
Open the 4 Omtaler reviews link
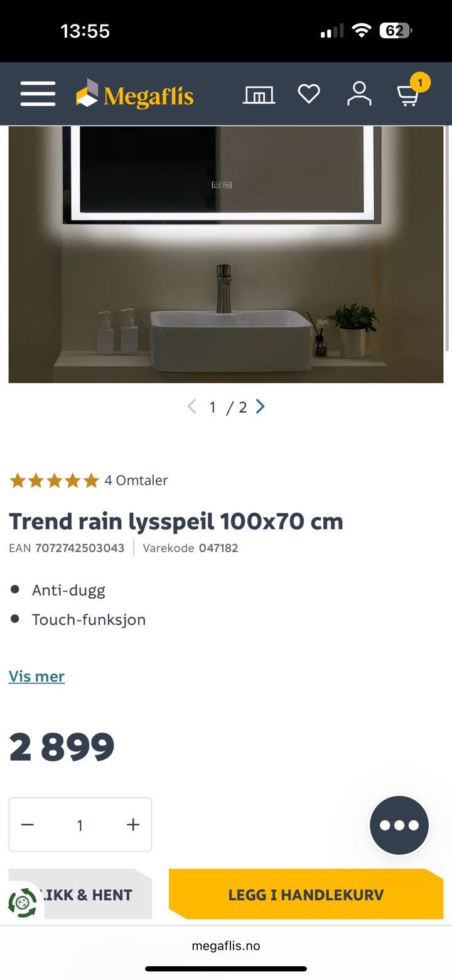coord(136,481)
